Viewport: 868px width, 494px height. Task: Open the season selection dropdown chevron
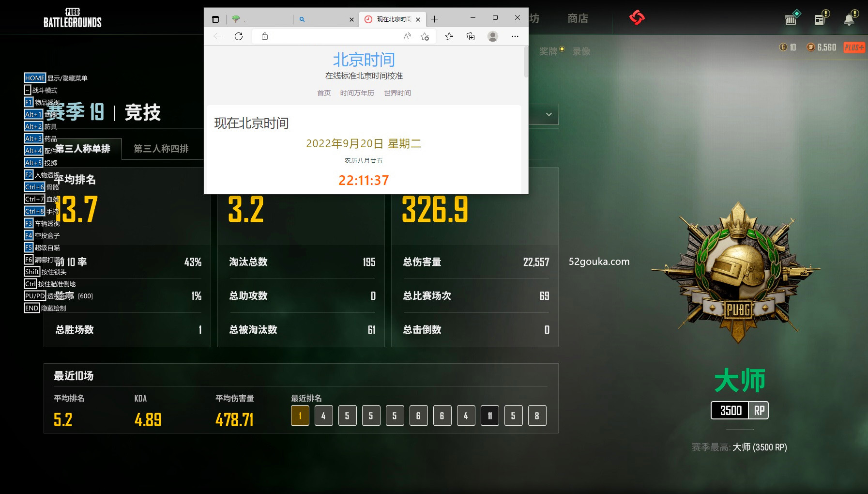(548, 114)
